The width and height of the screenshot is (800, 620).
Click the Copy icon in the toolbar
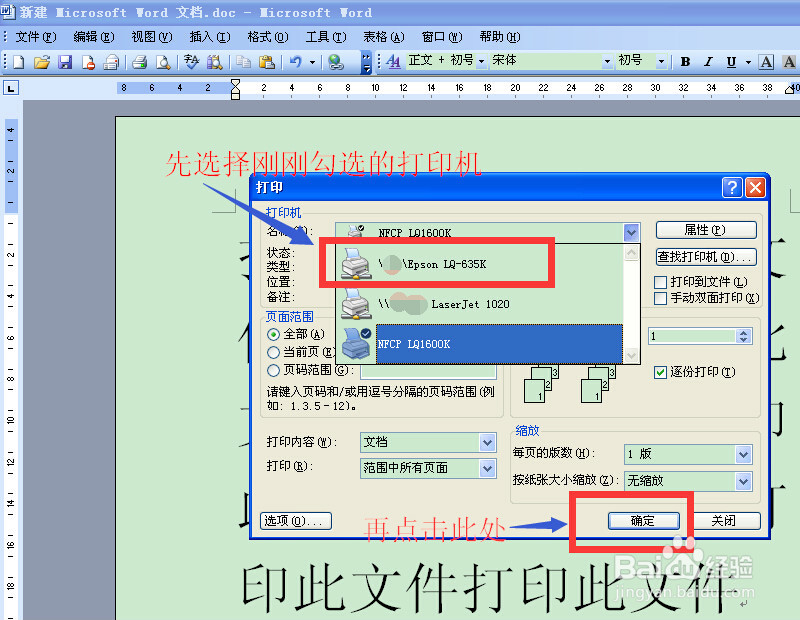click(243, 62)
